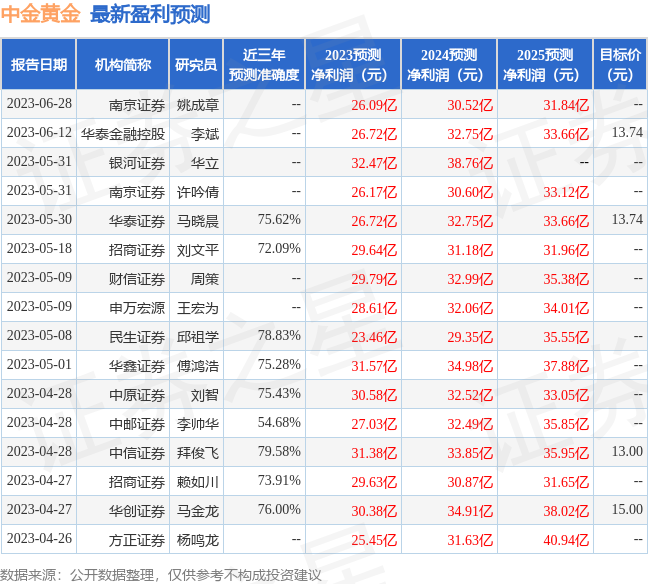Click 2025 profit value 38.02亿
The image size is (648, 584).
click(566, 511)
